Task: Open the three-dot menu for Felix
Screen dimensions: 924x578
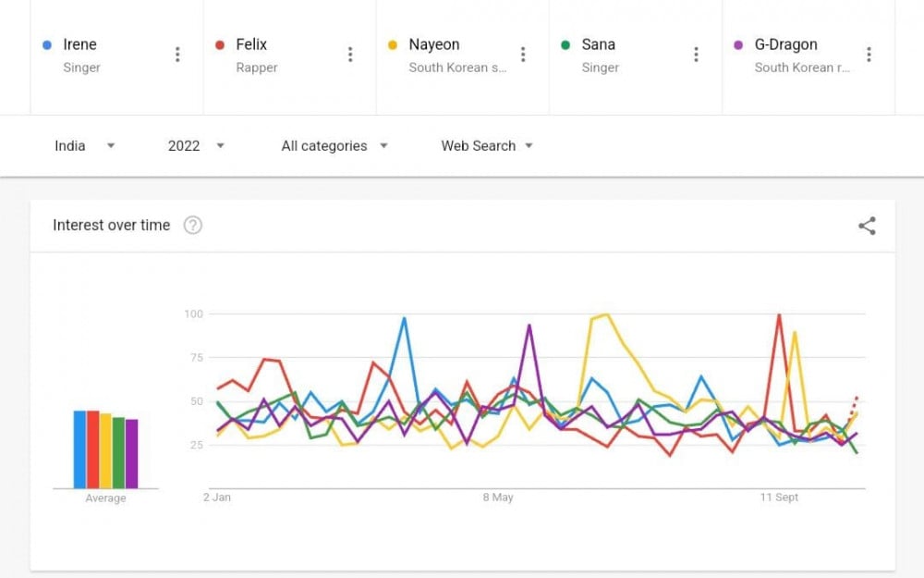Action: click(350, 55)
